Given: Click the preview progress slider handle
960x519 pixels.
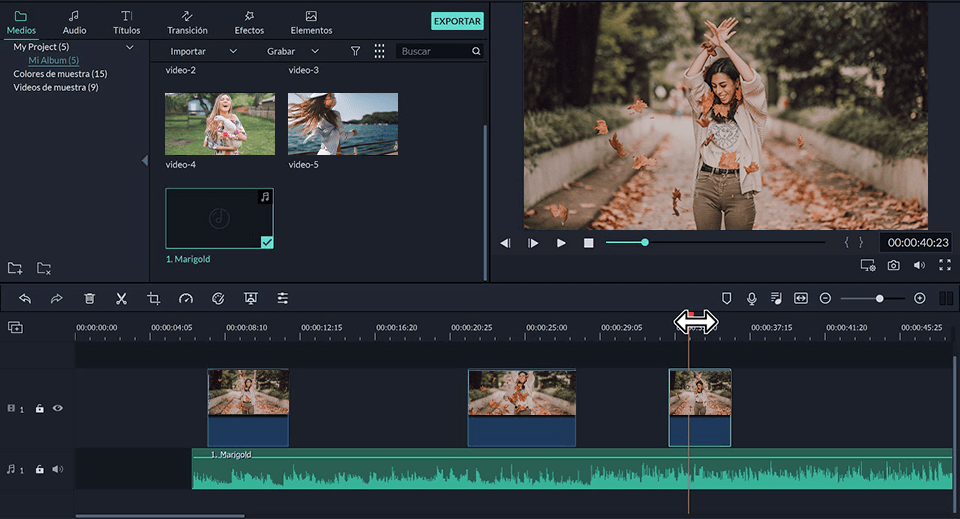Looking at the screenshot, I should (645, 242).
